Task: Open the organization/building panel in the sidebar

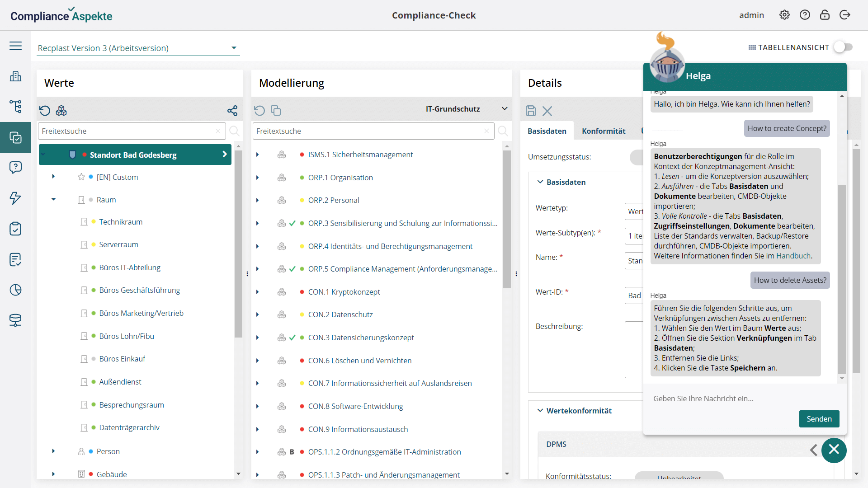Action: (x=16, y=76)
